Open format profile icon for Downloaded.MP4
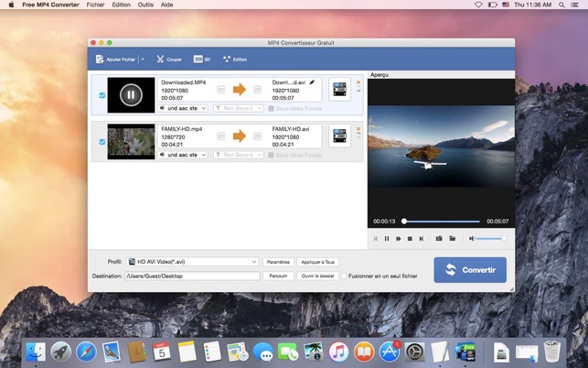This screenshot has width=588, height=368. (340, 90)
